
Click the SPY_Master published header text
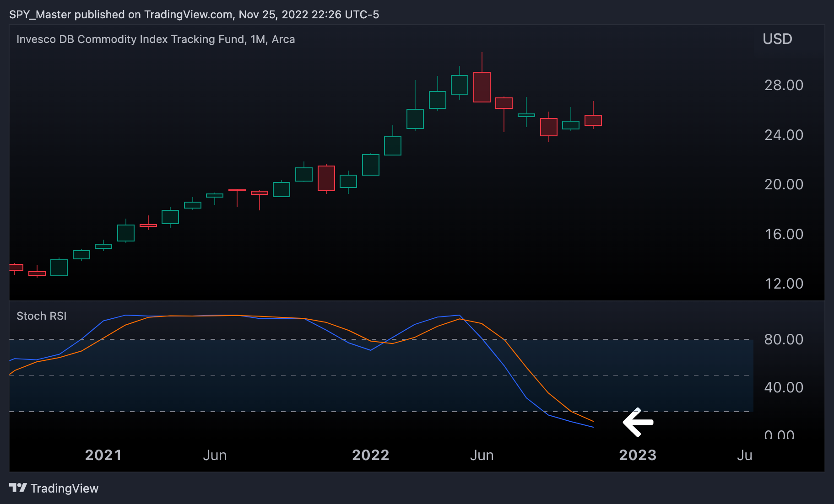pos(194,15)
